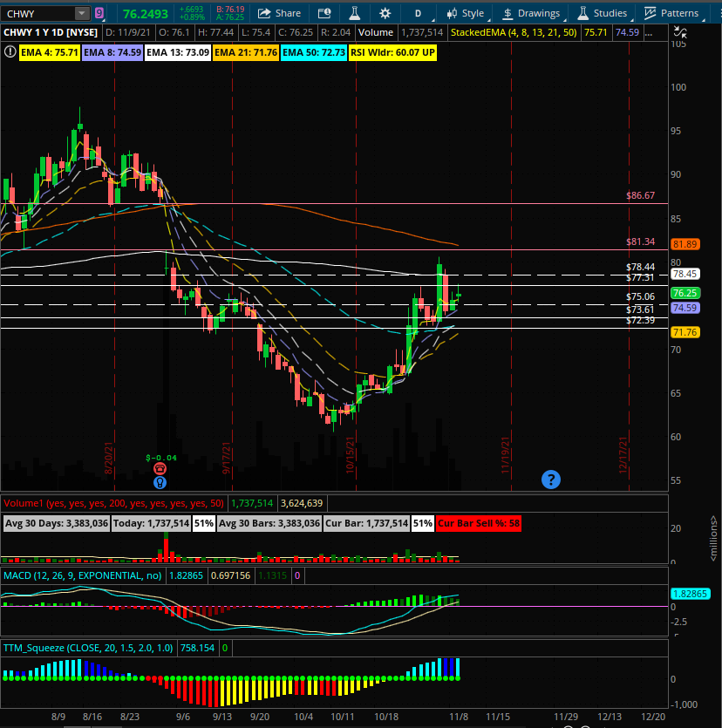The image size is (722, 728).
Task: Select the EMA 50: 72.73 cyan label
Action: pyautogui.click(x=314, y=52)
